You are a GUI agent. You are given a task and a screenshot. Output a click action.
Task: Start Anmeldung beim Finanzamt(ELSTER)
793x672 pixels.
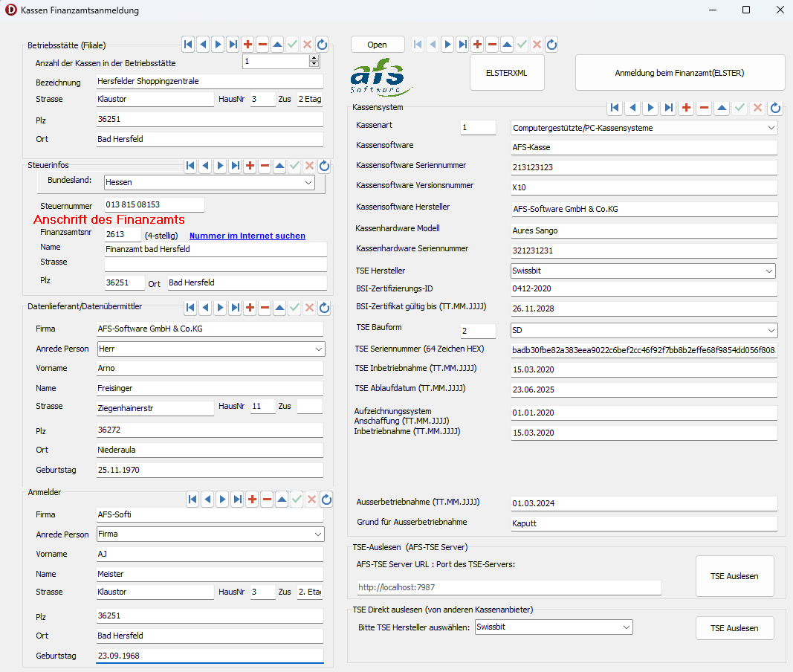(679, 72)
